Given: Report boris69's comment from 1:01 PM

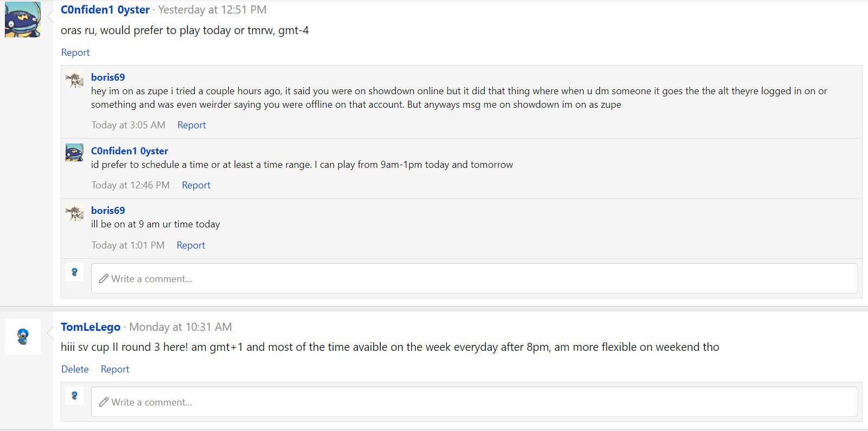Looking at the screenshot, I should pyautogui.click(x=191, y=245).
